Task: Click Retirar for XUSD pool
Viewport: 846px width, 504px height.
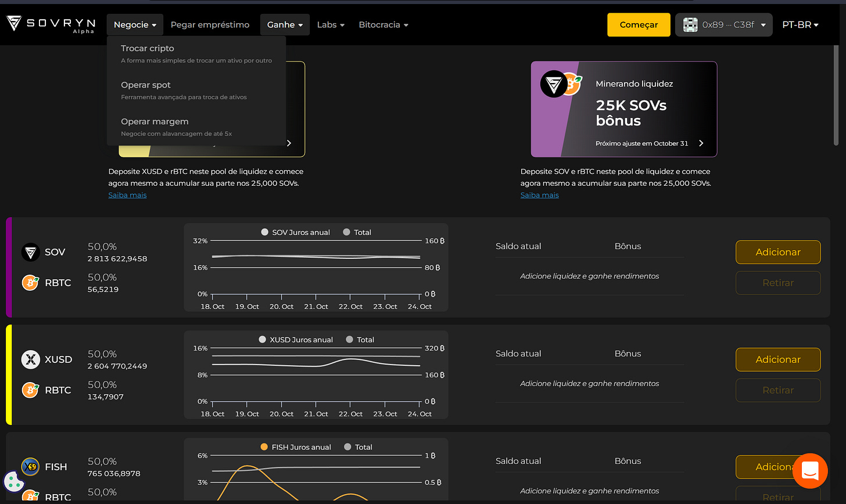Action: click(778, 390)
